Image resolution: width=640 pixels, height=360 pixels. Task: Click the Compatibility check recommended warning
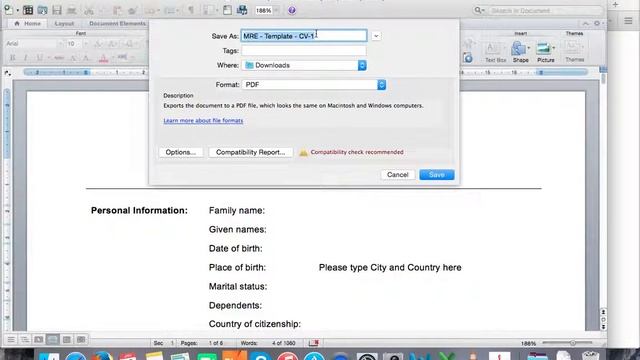click(x=351, y=152)
